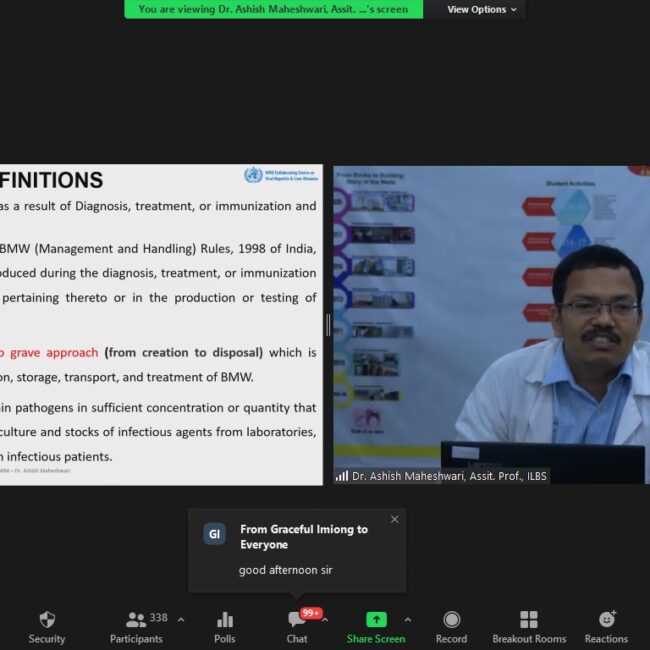Select Dr. Ashish Maheshwari's video tile

click(x=490, y=320)
